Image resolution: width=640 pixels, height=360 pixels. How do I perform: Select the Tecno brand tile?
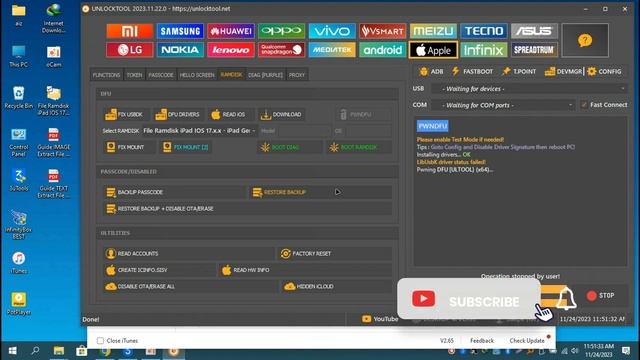(x=484, y=31)
